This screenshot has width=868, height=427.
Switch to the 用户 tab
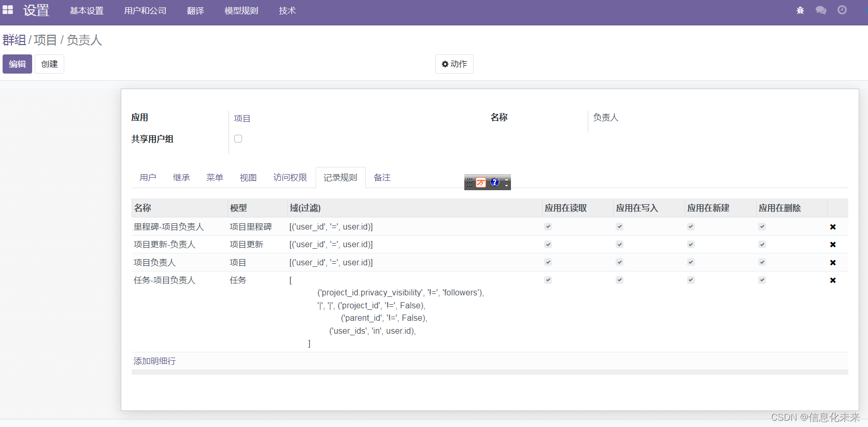pos(148,178)
